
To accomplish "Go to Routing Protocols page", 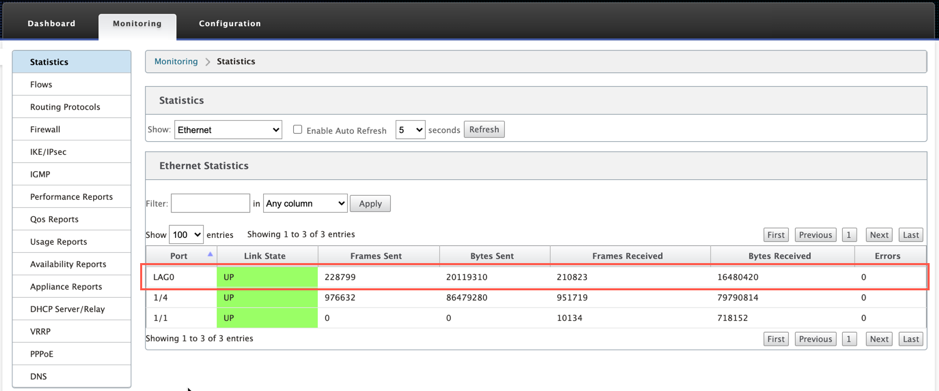I will (72, 107).
